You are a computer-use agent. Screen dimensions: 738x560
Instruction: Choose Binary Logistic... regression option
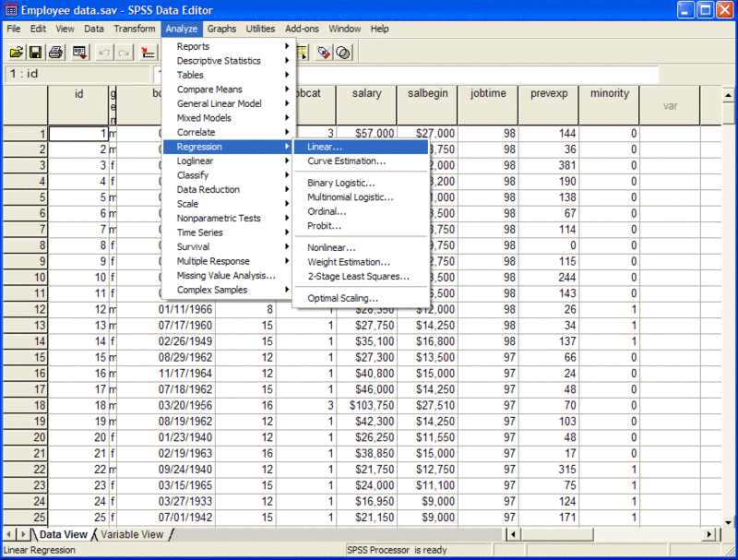341,183
